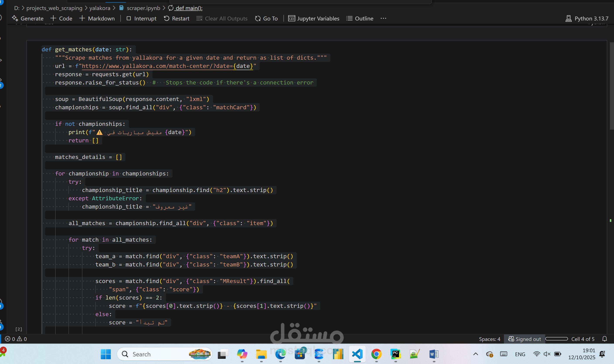This screenshot has height=364, width=614.
Task: Add a new Code cell
Action: point(61,19)
